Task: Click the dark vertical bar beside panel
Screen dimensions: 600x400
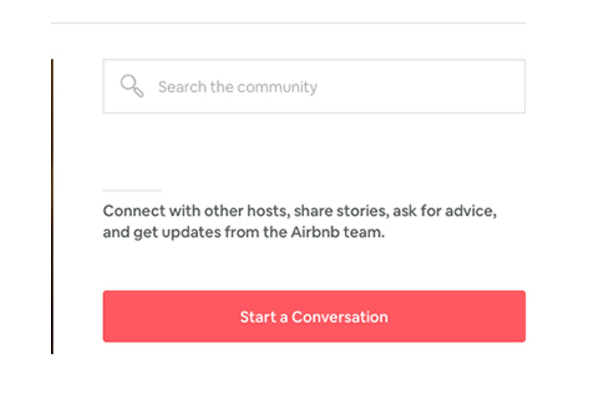Action: [x=52, y=207]
